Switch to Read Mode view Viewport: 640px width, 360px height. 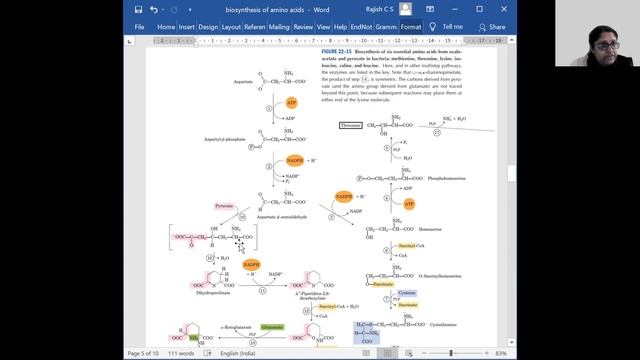click(366, 353)
